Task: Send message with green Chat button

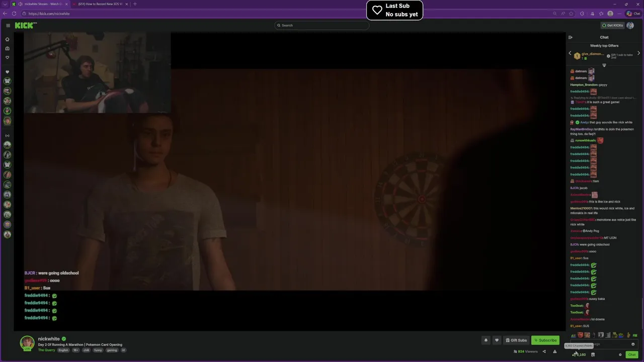Action: pos(632,354)
